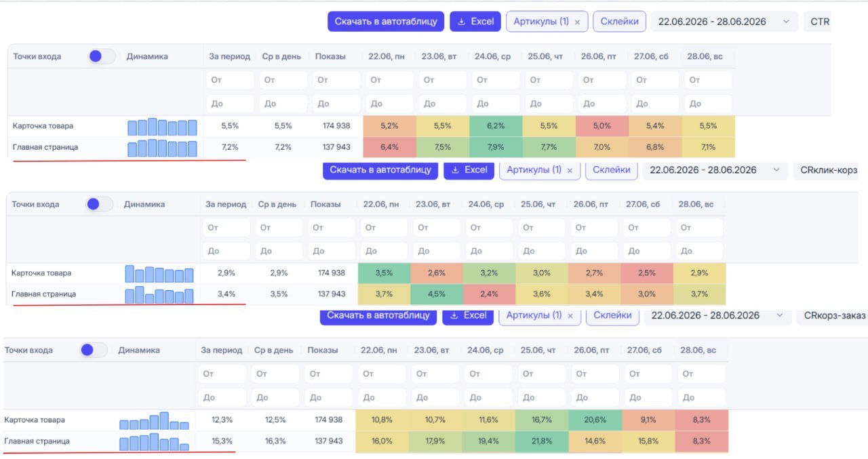This screenshot has width=868, height=459.
Task: Open Главная страница dynamics chart in CRклик-корз table
Action: pos(159,295)
